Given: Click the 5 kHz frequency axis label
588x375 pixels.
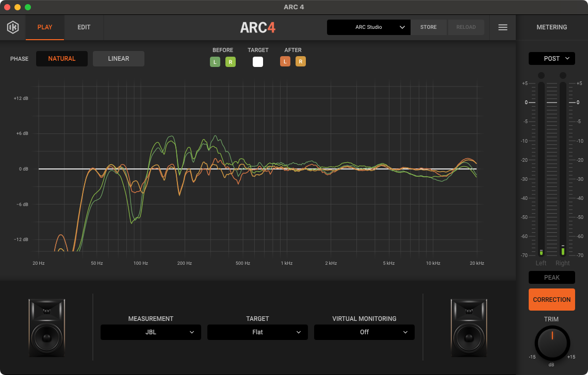Looking at the screenshot, I should click(389, 263).
